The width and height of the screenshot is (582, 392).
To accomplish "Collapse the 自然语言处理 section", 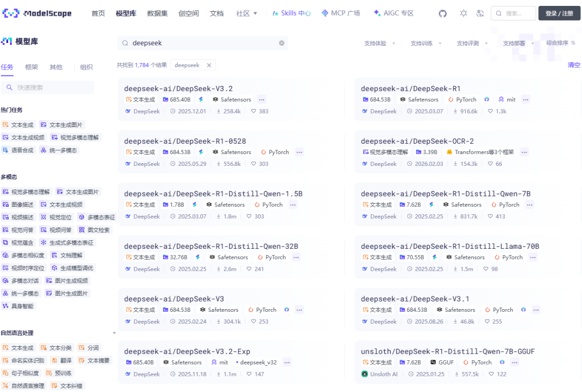I will [114, 333].
